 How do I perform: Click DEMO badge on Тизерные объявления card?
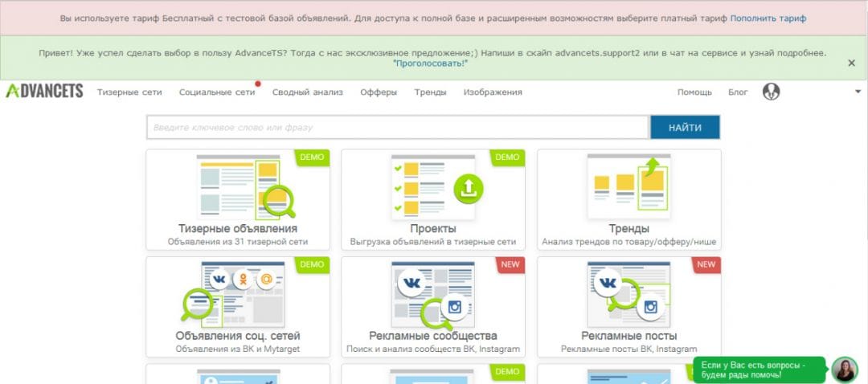coord(312,157)
